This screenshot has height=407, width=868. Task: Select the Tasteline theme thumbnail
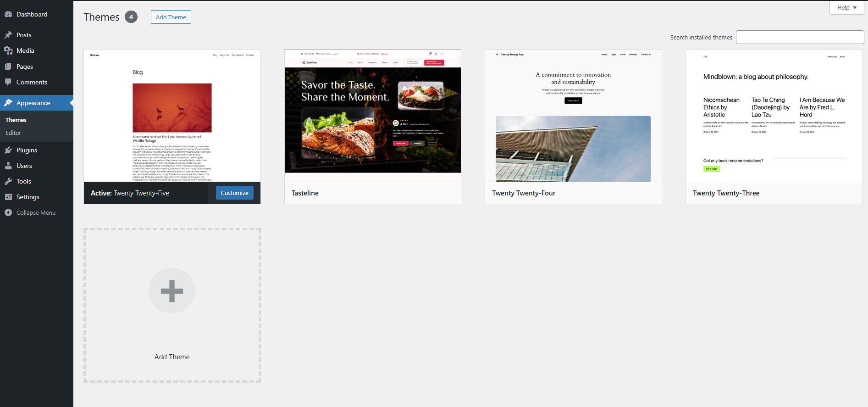click(372, 116)
